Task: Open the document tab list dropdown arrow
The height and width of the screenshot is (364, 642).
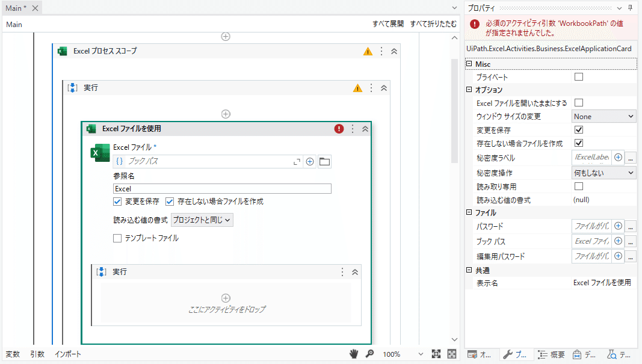Action: tap(454, 8)
